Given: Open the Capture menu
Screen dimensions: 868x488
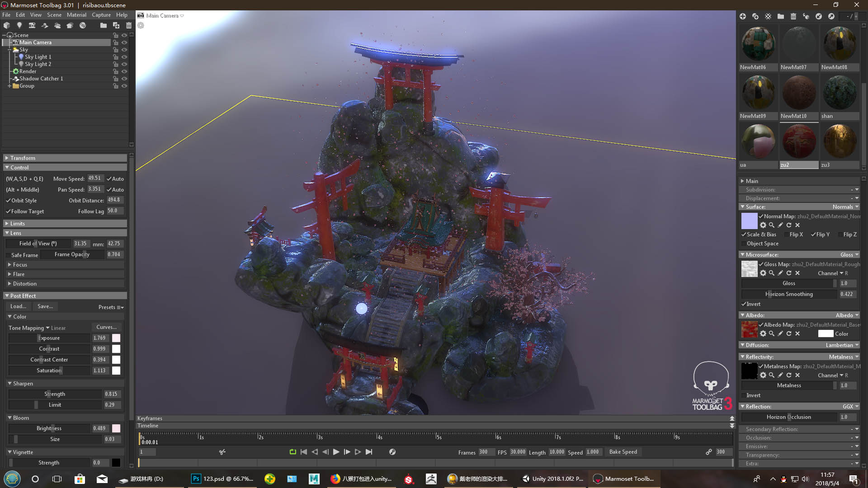Looking at the screenshot, I should click(101, 15).
